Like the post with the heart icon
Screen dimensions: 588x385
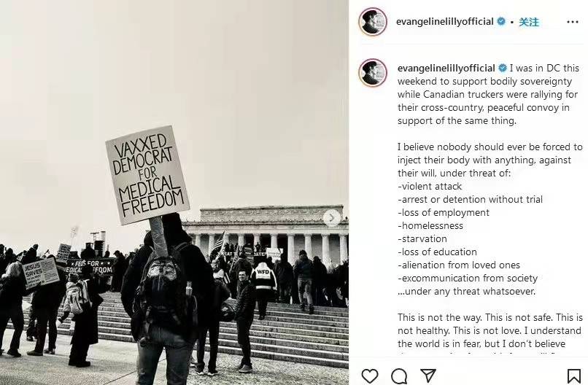point(369,376)
